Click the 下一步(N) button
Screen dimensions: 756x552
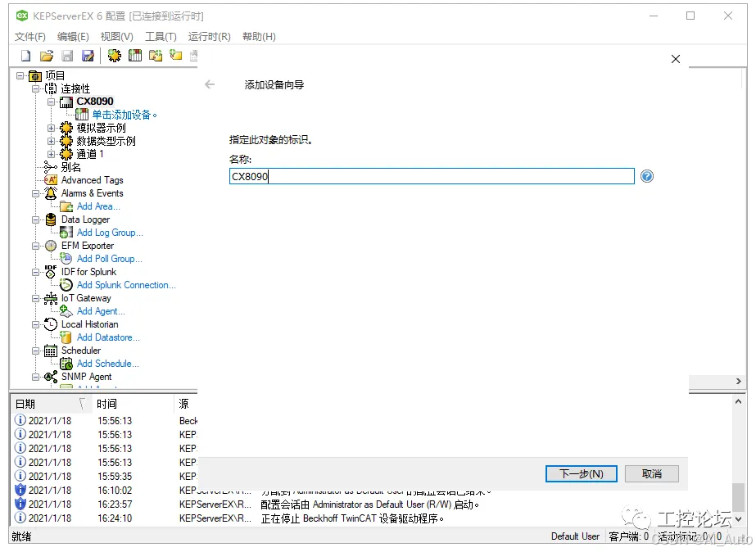(581, 474)
